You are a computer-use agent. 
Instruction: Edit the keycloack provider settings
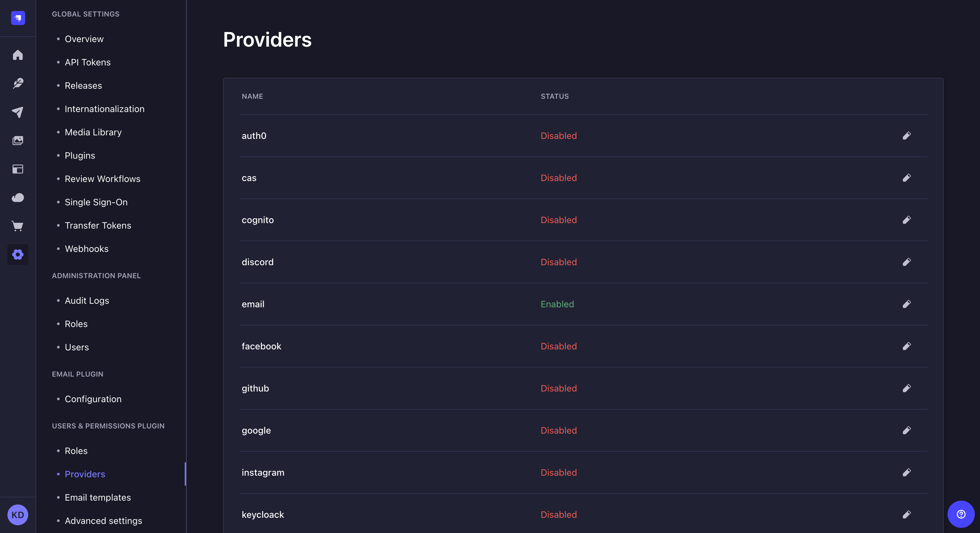[907, 515]
